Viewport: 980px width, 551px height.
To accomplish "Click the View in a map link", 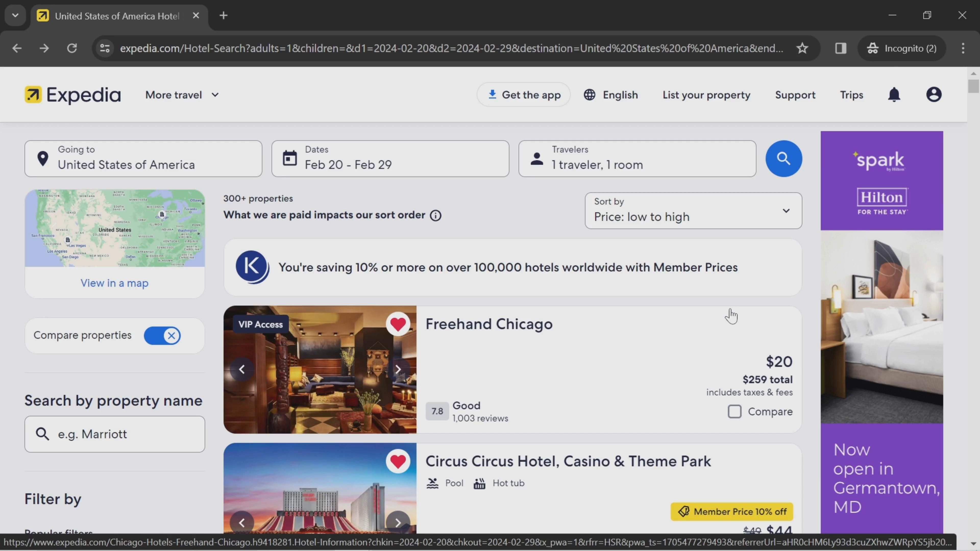I will pos(114,283).
